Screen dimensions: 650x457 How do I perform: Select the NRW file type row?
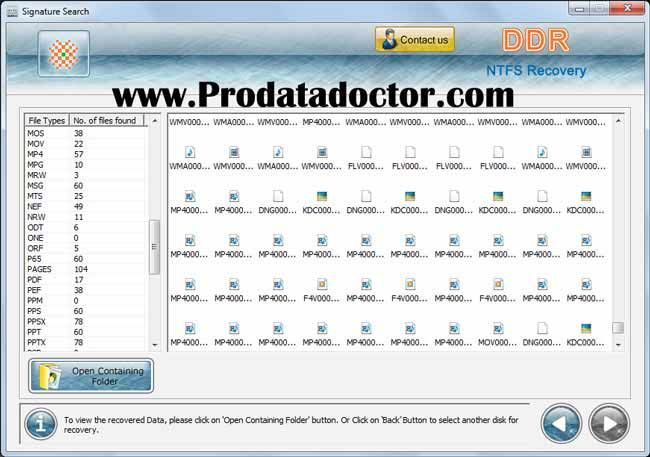(86, 217)
